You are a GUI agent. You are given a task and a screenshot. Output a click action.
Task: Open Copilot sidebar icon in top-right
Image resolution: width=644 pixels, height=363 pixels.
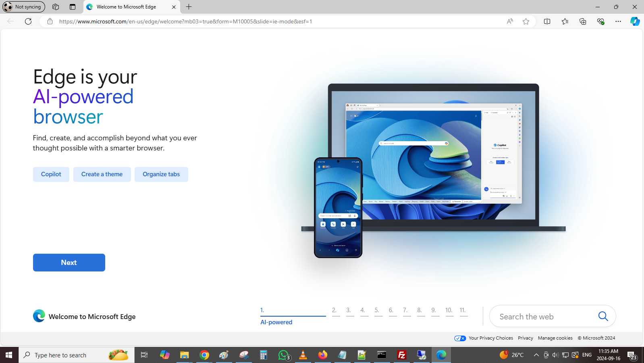[635, 21]
